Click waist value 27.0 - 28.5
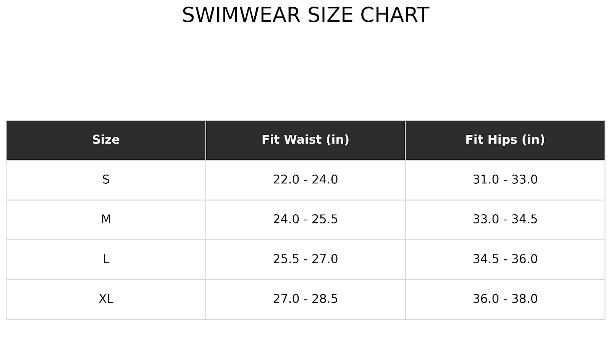Viewport: 611px width, 364px height. tap(305, 299)
